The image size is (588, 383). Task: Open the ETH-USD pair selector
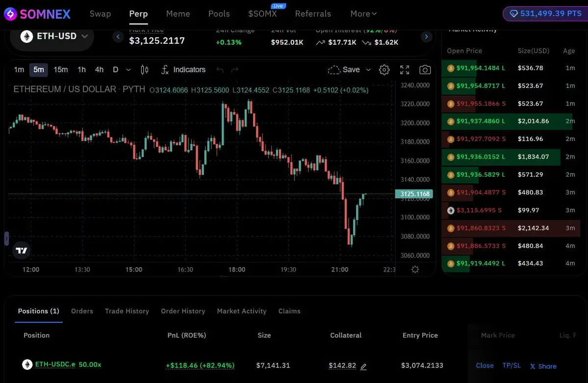[x=52, y=36]
